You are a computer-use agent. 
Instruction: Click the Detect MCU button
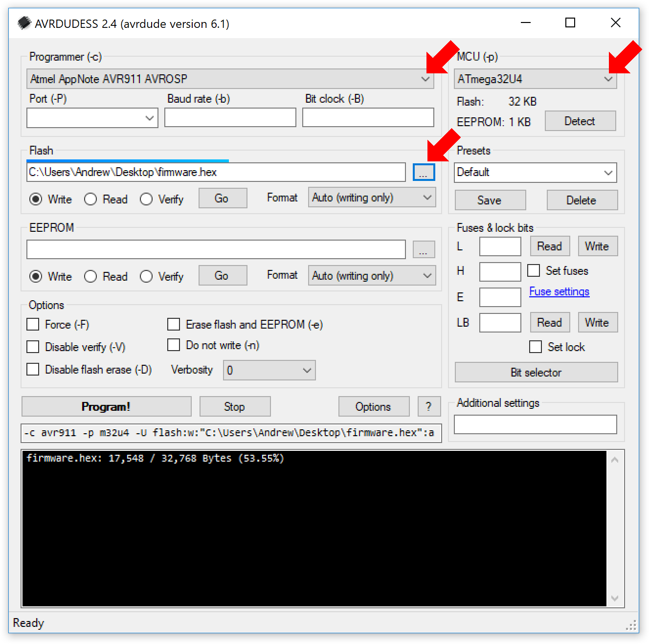point(580,121)
